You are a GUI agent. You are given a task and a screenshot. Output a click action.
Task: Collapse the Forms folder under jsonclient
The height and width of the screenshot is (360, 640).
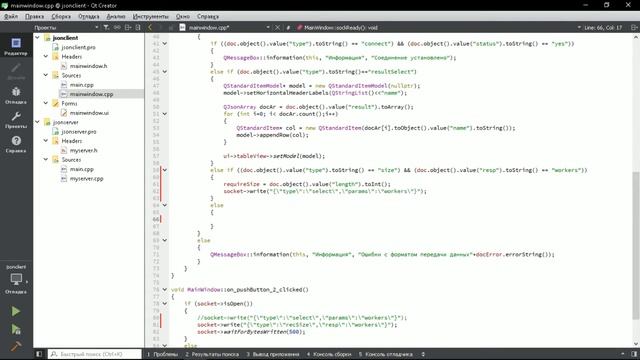coord(46,103)
